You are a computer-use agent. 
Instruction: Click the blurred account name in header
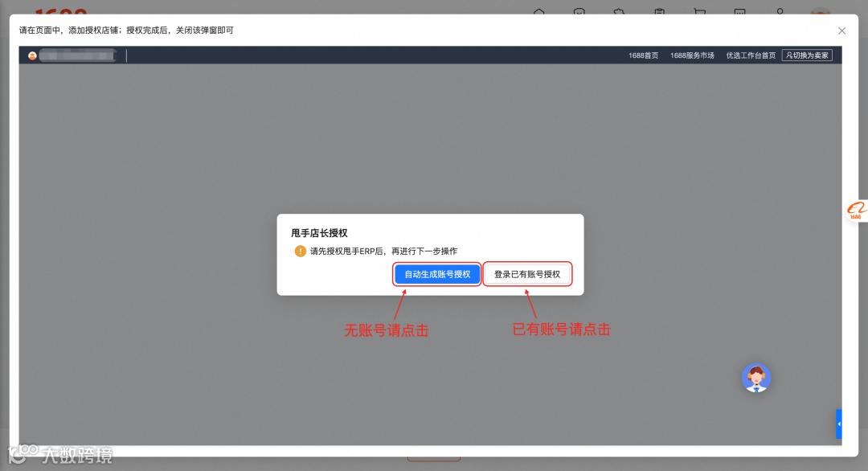77,55
